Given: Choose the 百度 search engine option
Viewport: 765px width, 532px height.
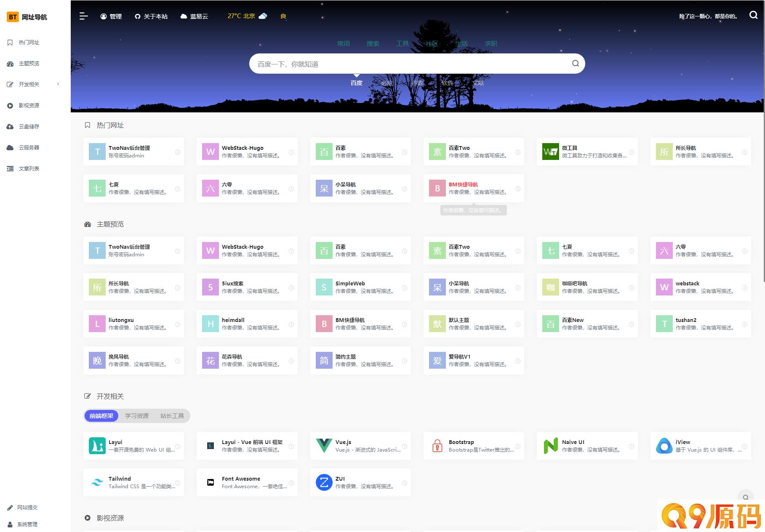Looking at the screenshot, I should click(x=357, y=83).
